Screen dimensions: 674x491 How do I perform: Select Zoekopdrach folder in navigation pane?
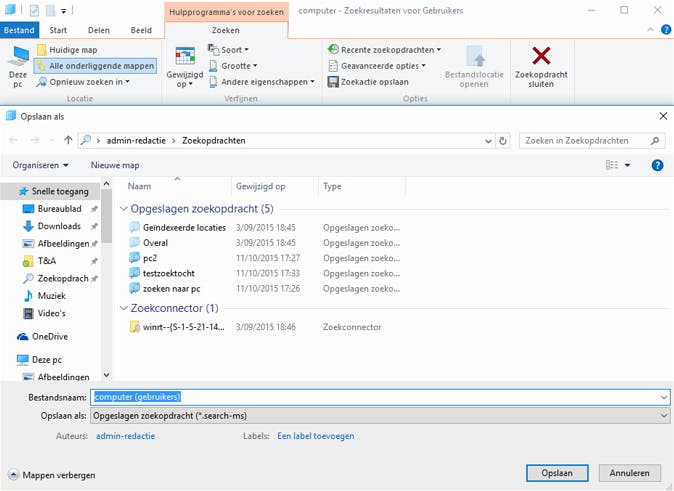(x=62, y=279)
